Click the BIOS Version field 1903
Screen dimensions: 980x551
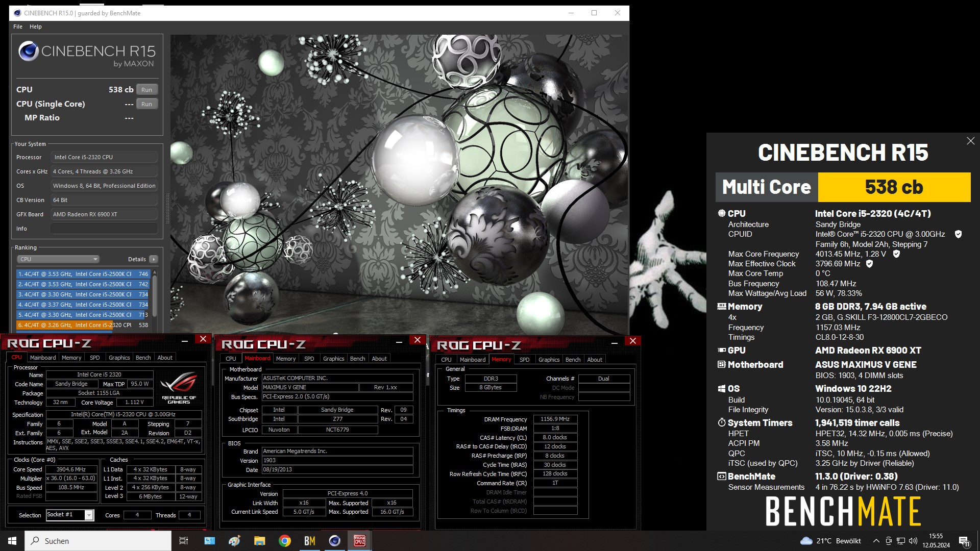pos(337,461)
